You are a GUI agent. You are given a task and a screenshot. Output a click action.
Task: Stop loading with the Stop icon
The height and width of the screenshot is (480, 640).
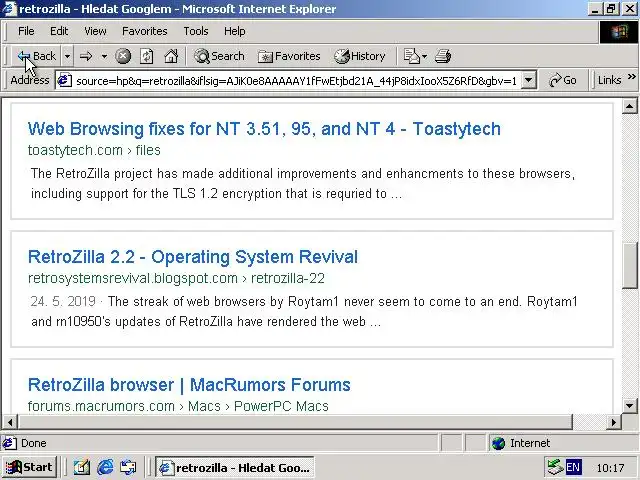click(x=123, y=56)
